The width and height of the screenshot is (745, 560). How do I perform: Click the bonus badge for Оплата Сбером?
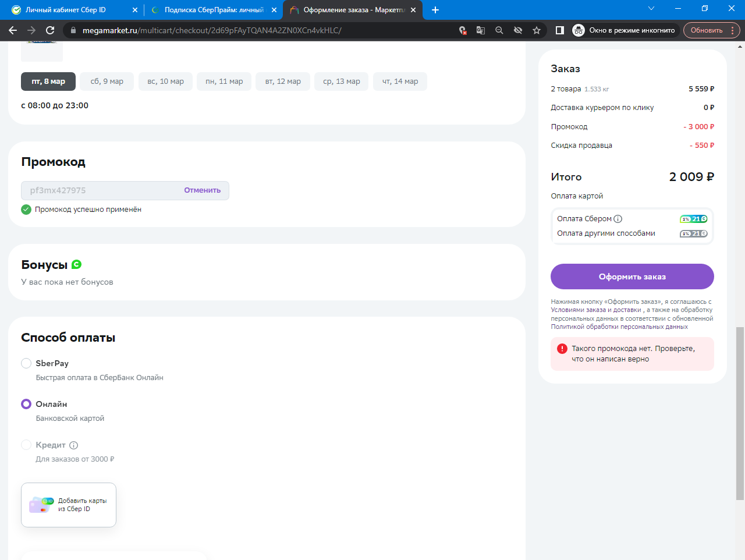tap(694, 219)
